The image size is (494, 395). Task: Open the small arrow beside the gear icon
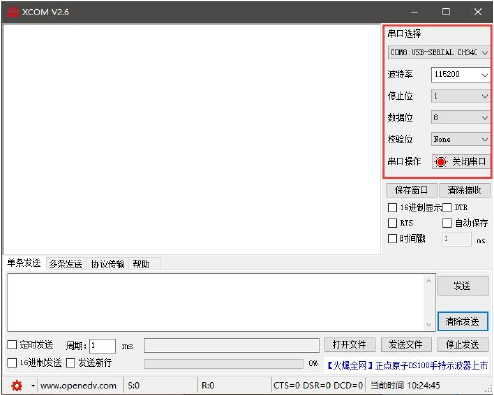click(x=33, y=386)
